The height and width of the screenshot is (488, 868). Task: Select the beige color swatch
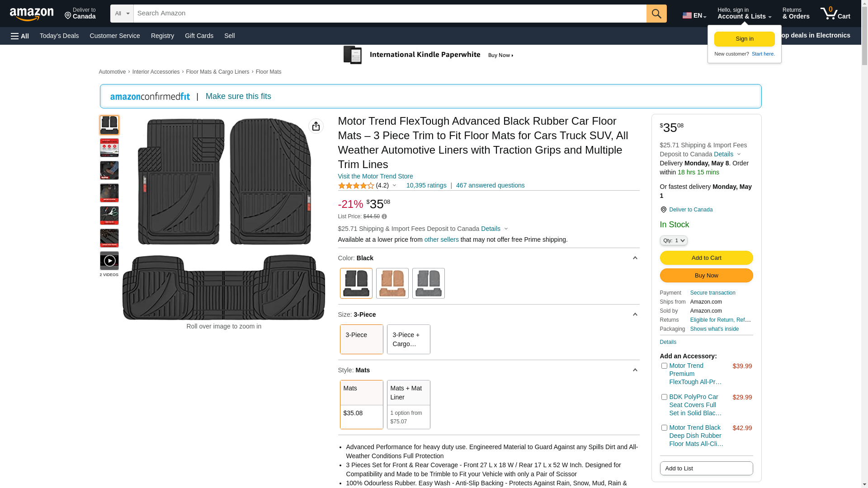[392, 283]
